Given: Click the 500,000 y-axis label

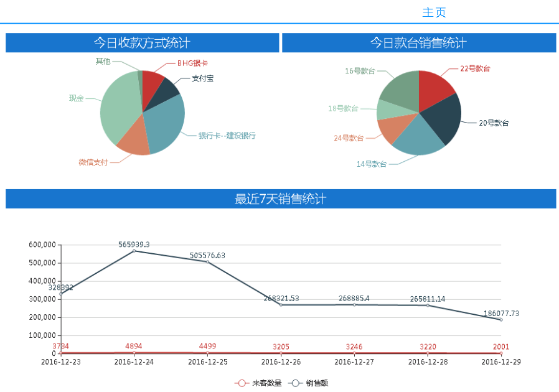Looking at the screenshot, I should pos(42,263).
